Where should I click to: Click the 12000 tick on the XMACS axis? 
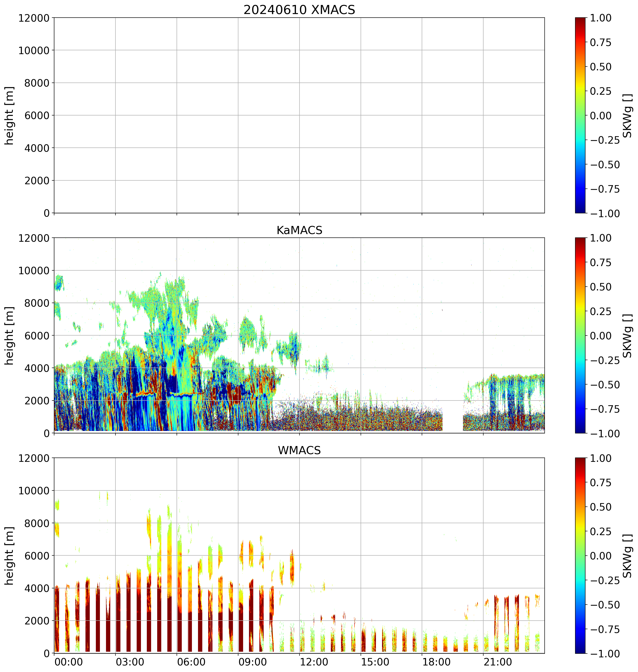(34, 18)
